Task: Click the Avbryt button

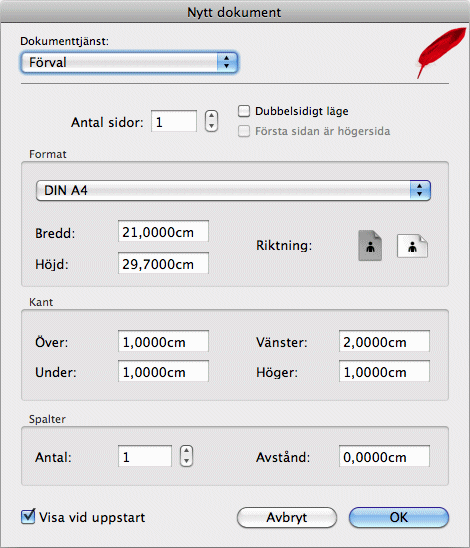Action: (x=287, y=518)
